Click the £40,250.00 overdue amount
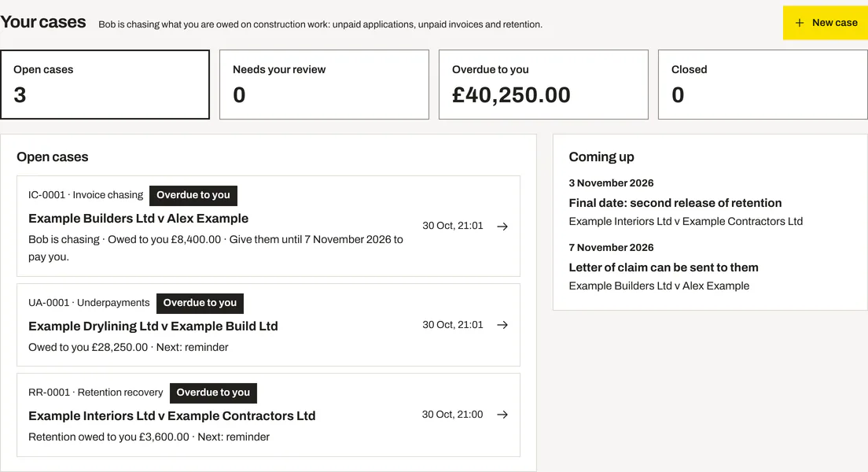Image resolution: width=868 pixels, height=472 pixels. coord(511,94)
